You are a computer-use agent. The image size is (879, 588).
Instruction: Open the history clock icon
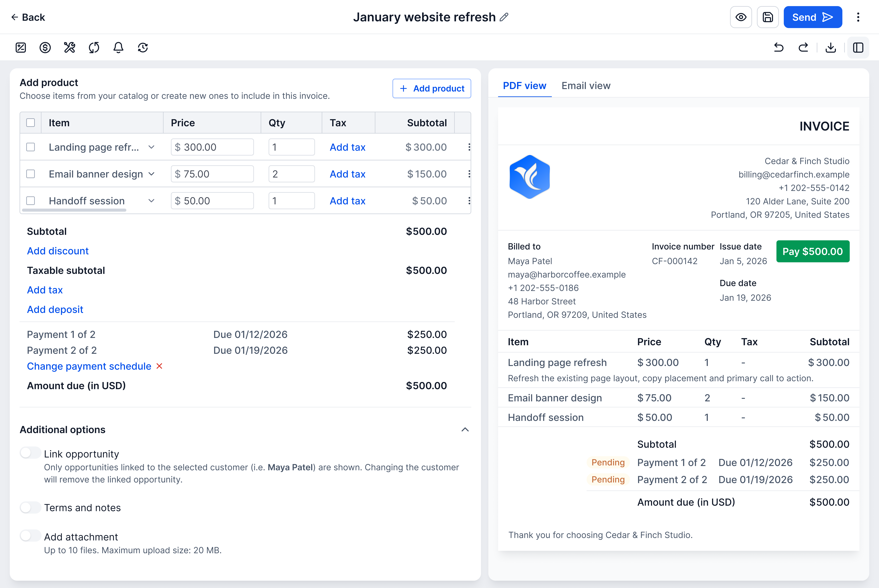143,48
